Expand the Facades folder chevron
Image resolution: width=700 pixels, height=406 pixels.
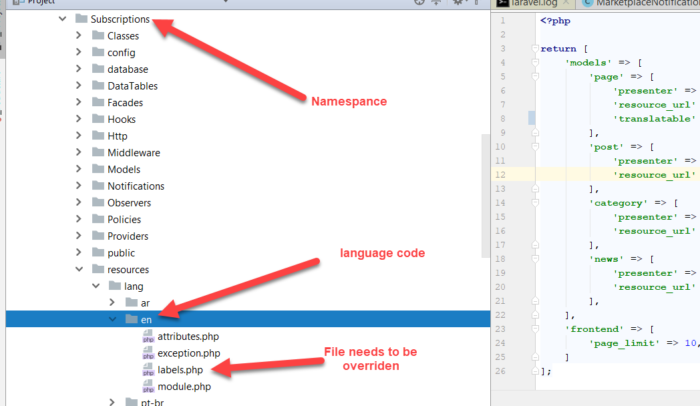click(x=79, y=102)
